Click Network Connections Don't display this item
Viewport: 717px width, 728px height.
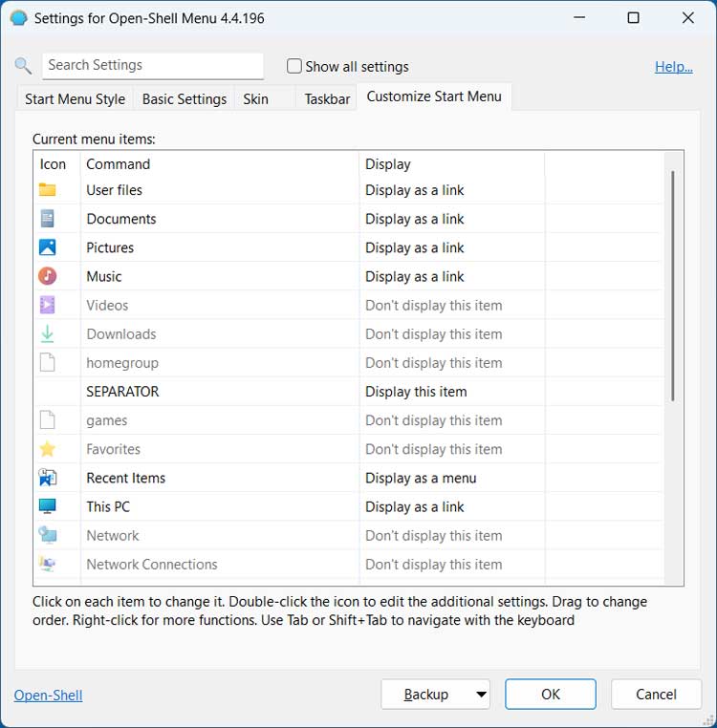[x=433, y=564]
